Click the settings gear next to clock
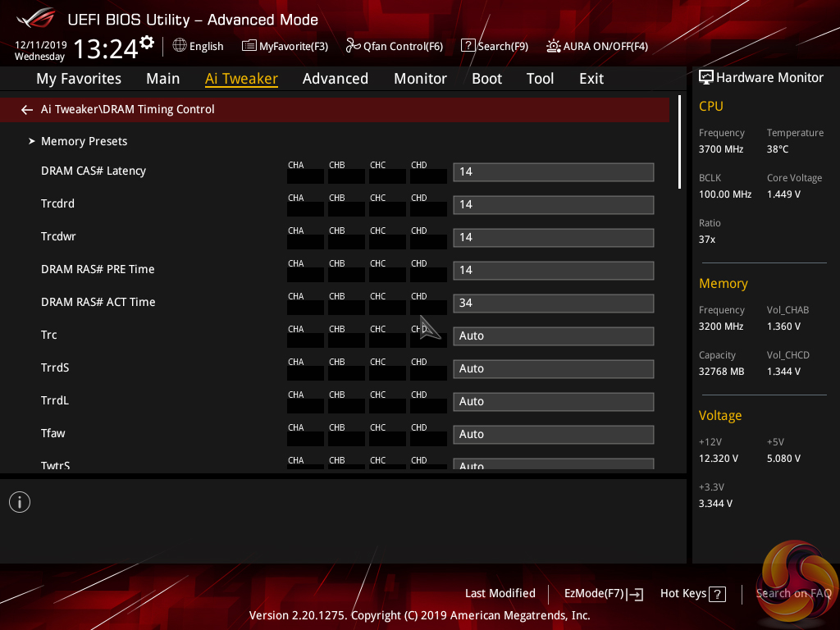This screenshot has width=840, height=630. tap(147, 43)
